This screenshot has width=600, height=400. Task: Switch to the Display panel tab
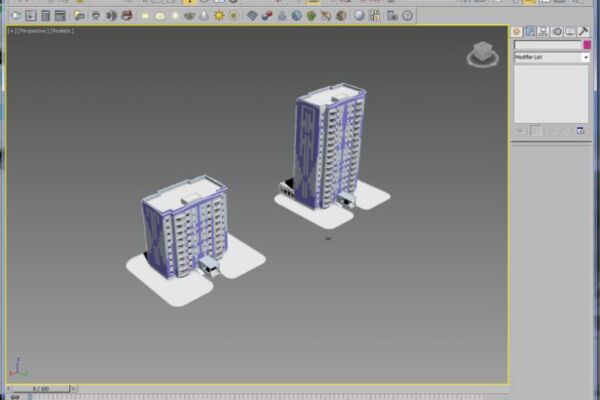[x=570, y=32]
